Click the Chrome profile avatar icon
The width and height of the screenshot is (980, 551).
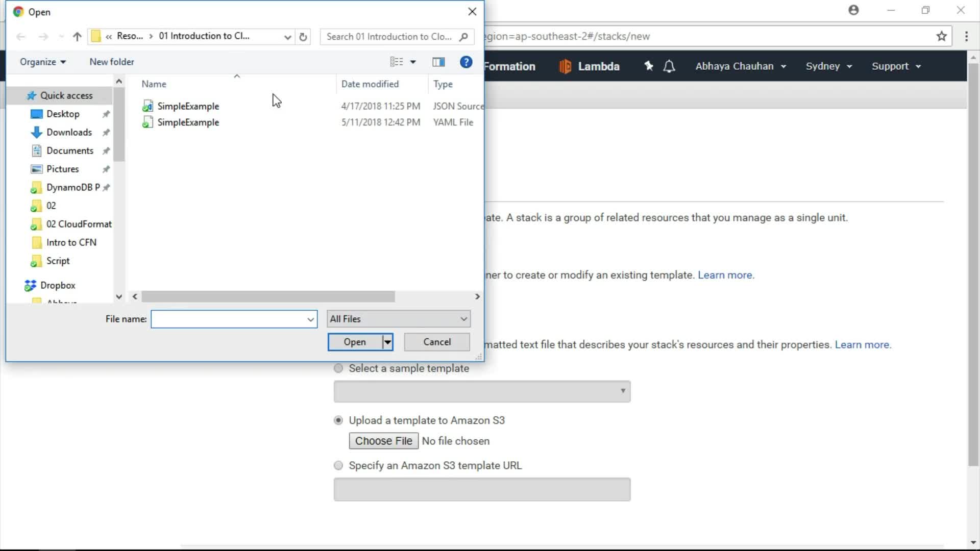point(853,10)
